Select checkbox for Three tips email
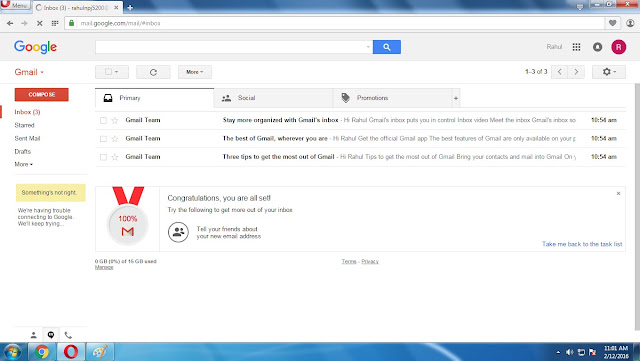The height and width of the screenshot is (361, 640). click(103, 157)
